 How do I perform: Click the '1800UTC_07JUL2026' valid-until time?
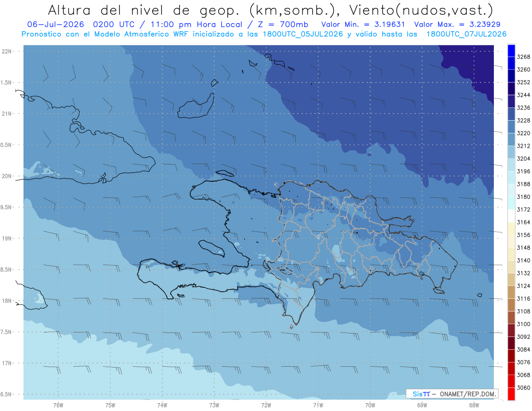click(466, 34)
